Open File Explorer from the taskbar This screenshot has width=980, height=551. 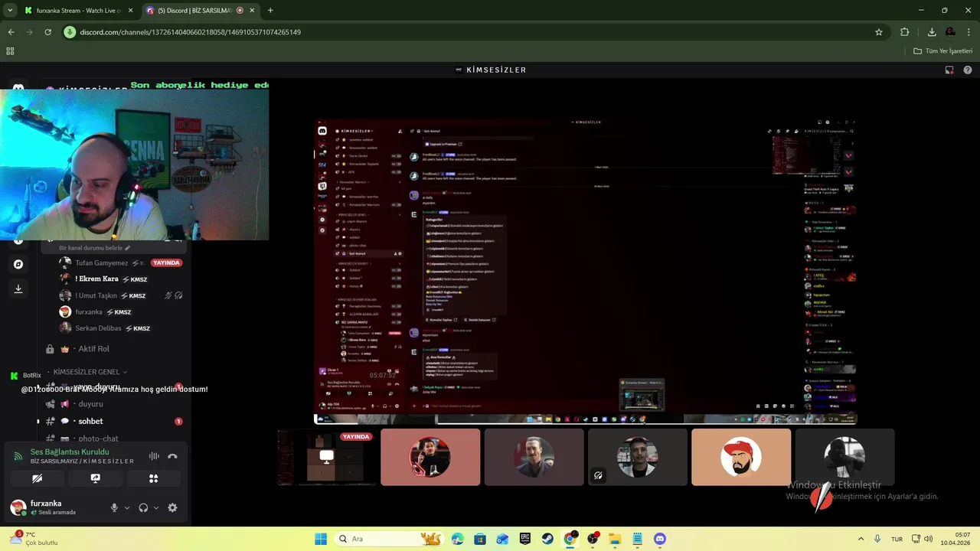[615, 539]
